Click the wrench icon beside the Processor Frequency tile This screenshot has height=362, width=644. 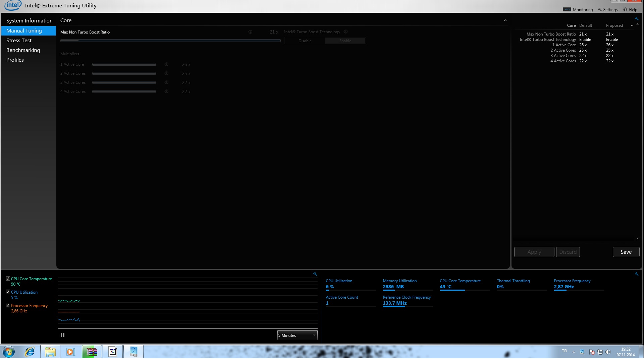coord(637,274)
